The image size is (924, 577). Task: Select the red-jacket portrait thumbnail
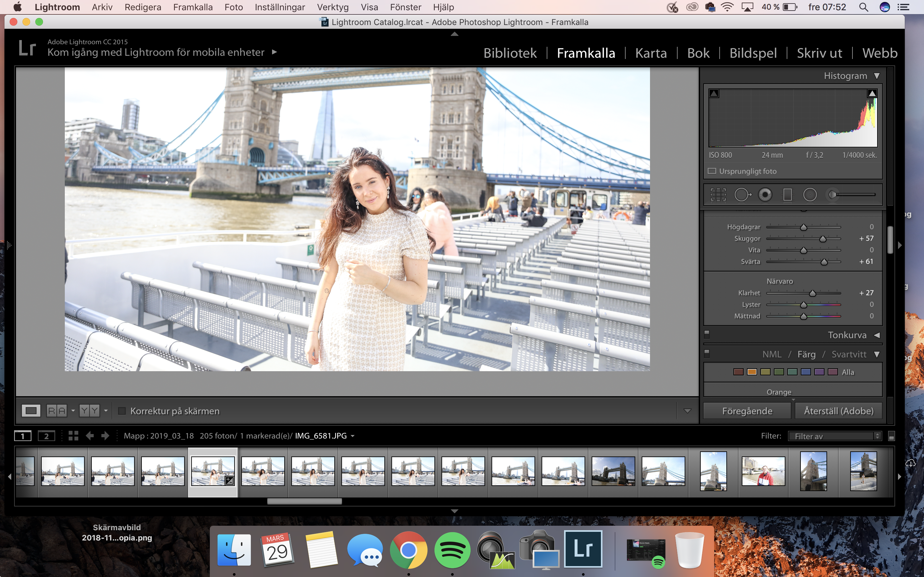(x=763, y=471)
